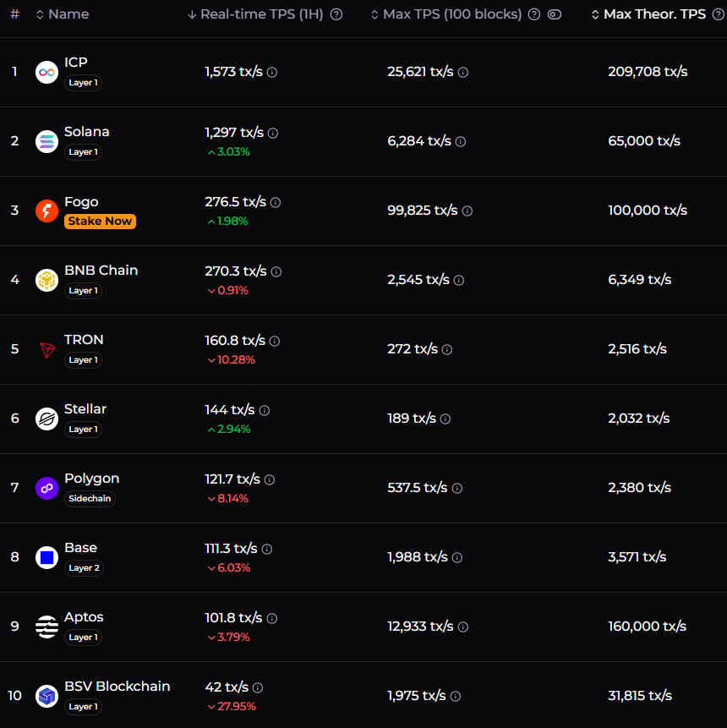Screen dimensions: 727x728
Task: Sort by Real-time TPS (1H) column
Action: pos(256,14)
